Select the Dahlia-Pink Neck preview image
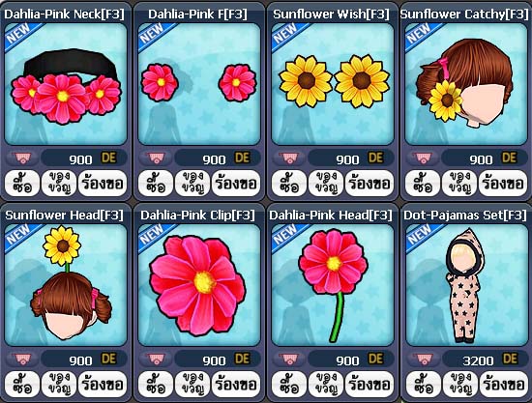Viewport: 532px width, 403px height. pos(66,84)
